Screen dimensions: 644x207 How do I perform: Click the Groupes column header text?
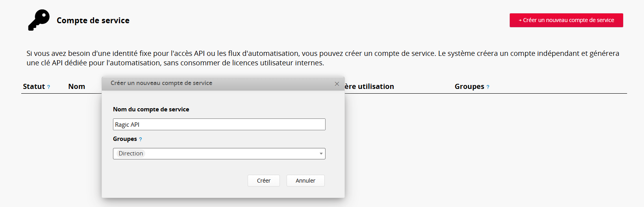469,87
